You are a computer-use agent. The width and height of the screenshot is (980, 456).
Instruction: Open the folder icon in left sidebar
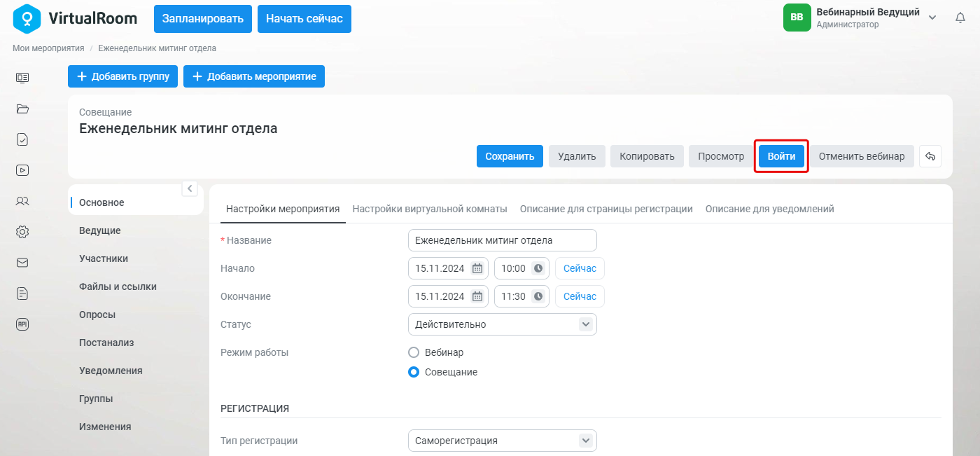(22, 109)
